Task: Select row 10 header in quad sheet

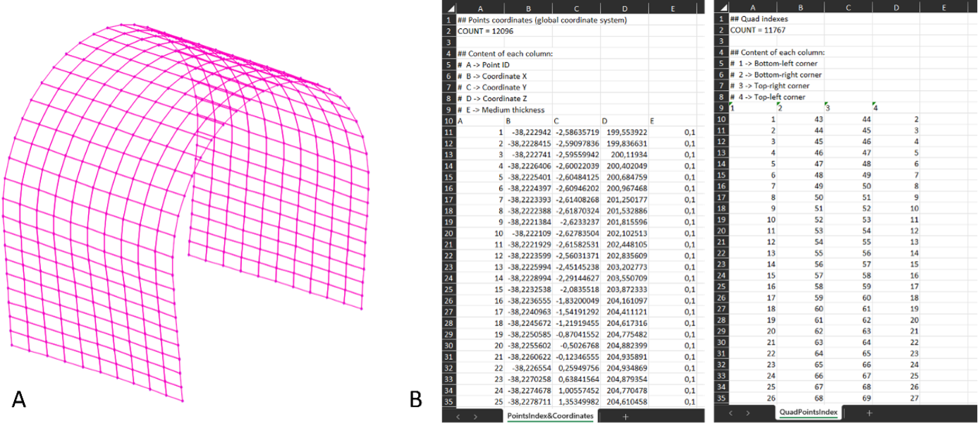Action: point(721,119)
